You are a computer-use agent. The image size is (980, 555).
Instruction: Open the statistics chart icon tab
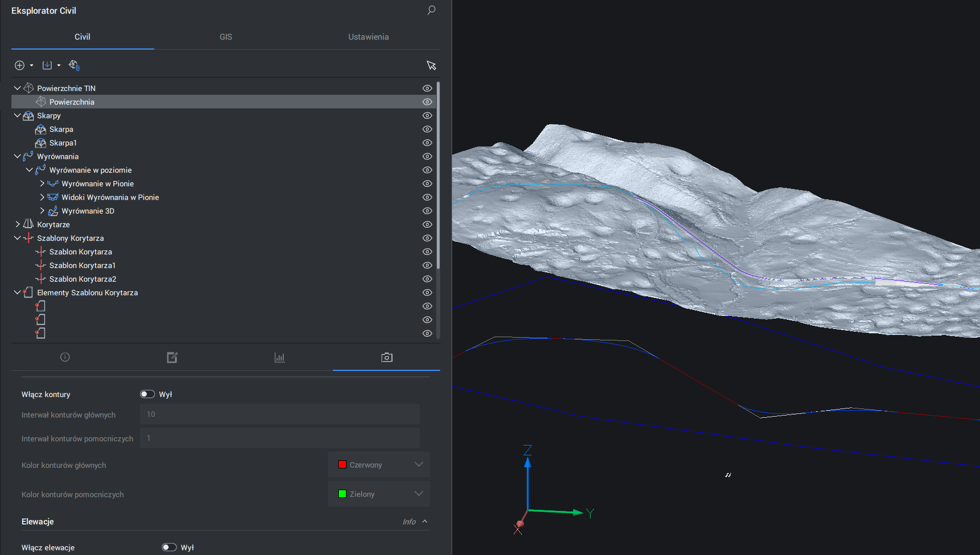coord(279,357)
